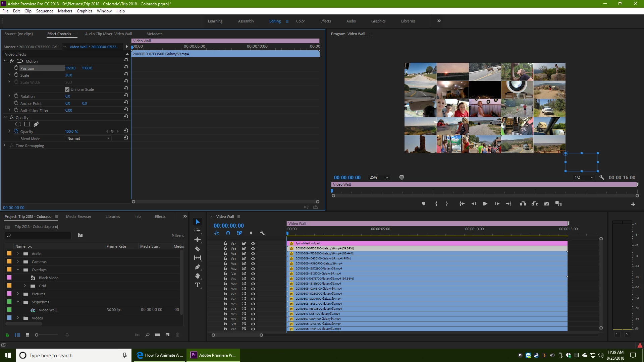Click the program monitor Play button
644x362 pixels.
coord(485,204)
